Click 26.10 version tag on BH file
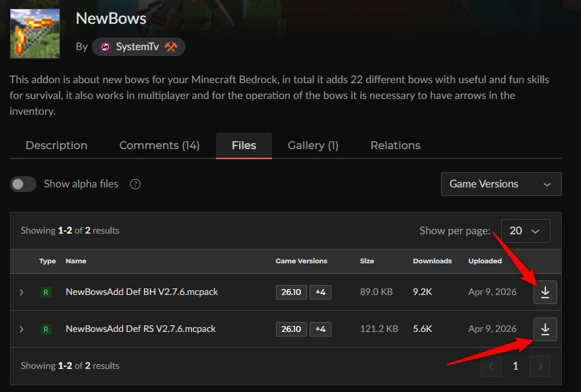This screenshot has height=392, width=581. (291, 292)
